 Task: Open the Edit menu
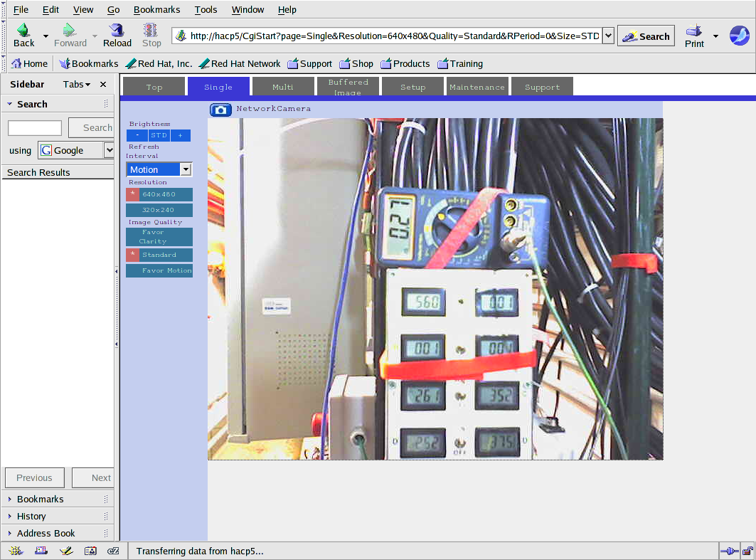(50, 10)
